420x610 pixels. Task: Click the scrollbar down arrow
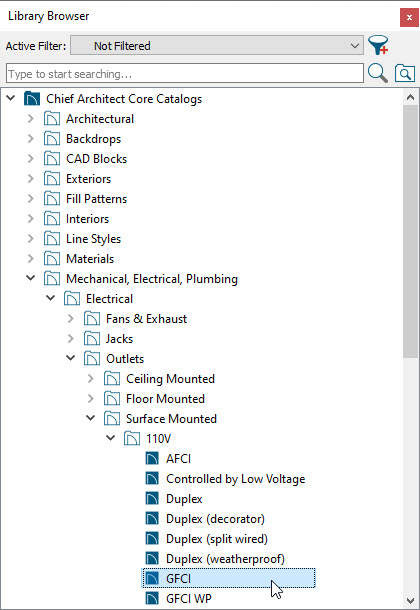410,600
